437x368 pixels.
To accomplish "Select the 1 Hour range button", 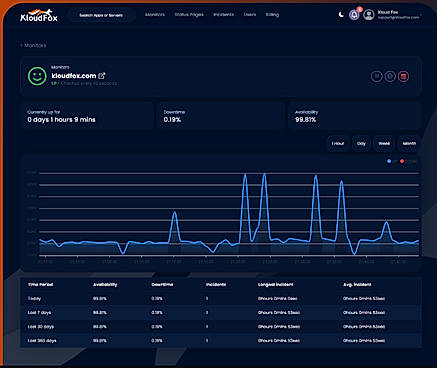I will tap(338, 143).
